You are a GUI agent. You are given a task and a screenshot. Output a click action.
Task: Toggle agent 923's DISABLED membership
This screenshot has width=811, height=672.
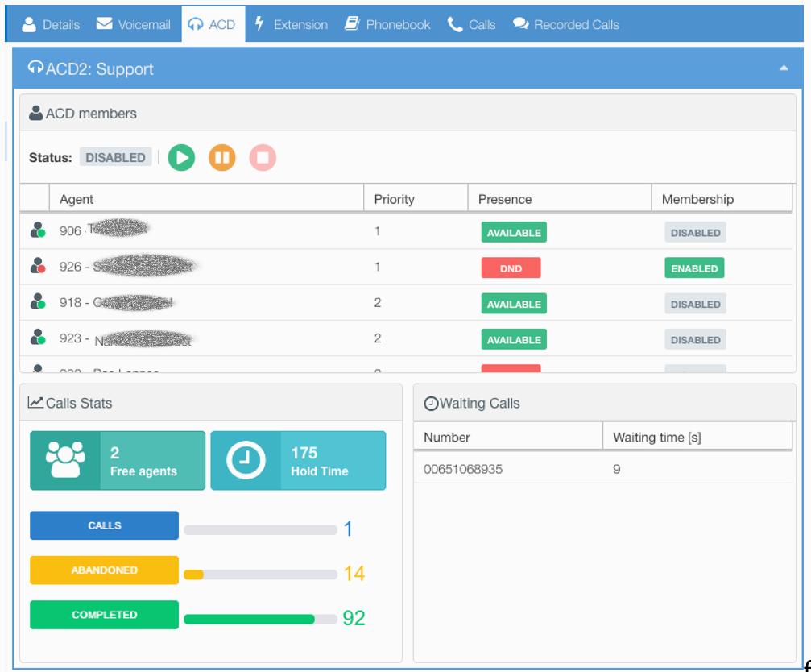[x=694, y=339]
